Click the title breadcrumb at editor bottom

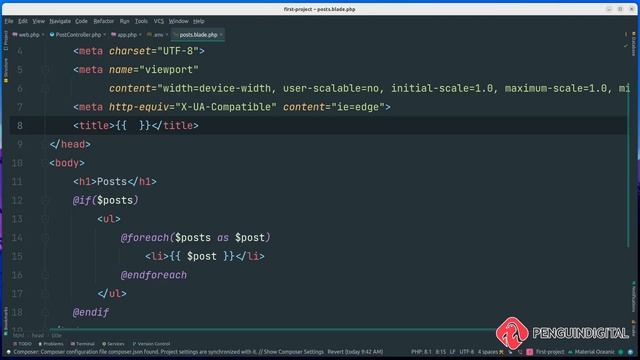tap(56, 336)
